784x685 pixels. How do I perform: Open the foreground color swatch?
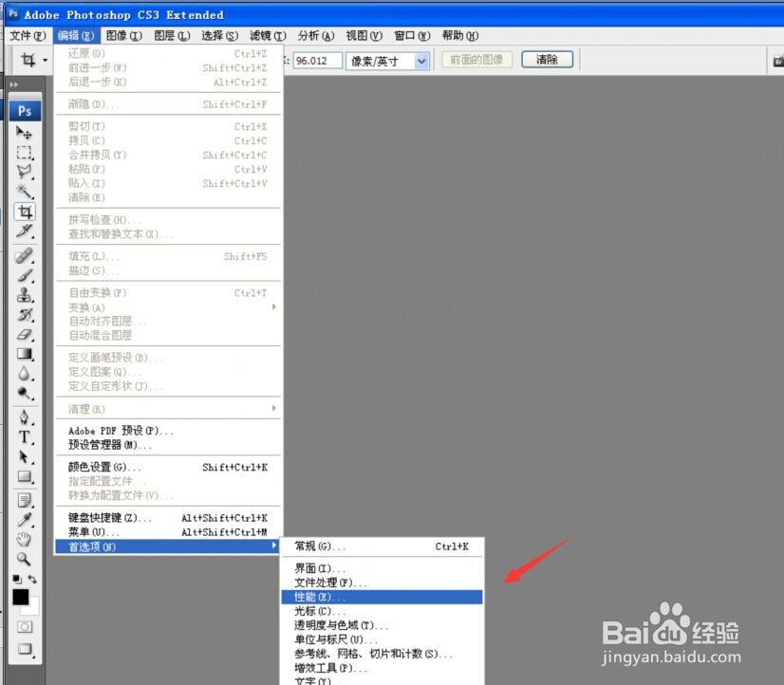pos(21,597)
